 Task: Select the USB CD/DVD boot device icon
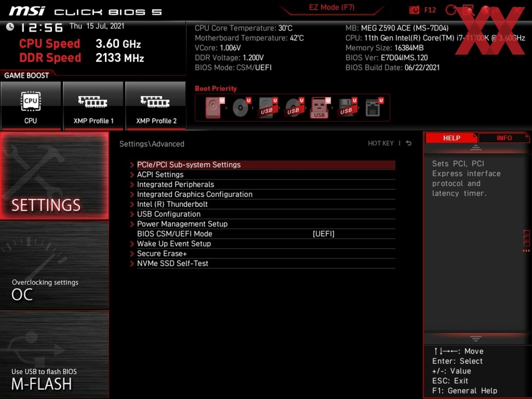tap(294, 108)
